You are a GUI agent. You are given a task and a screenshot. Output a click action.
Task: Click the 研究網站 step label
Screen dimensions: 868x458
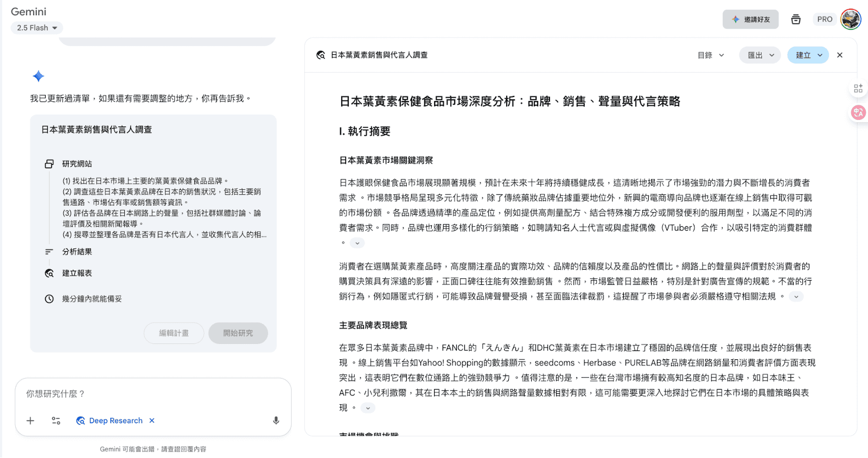tap(77, 163)
